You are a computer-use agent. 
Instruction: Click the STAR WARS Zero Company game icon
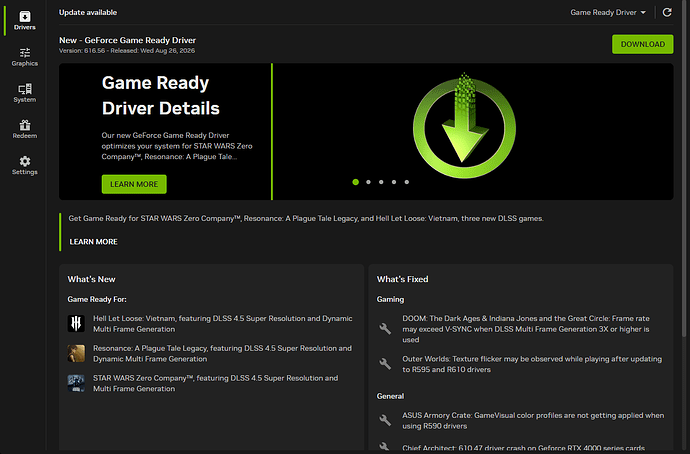click(x=76, y=383)
